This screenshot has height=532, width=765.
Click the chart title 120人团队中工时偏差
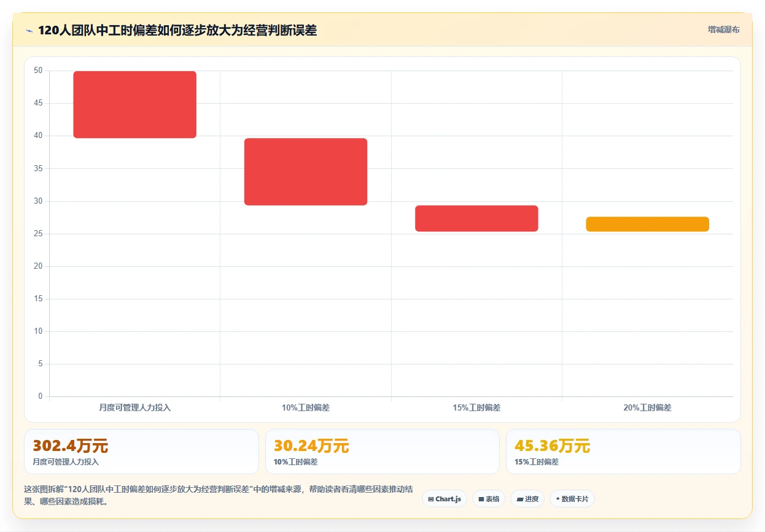[x=177, y=31]
